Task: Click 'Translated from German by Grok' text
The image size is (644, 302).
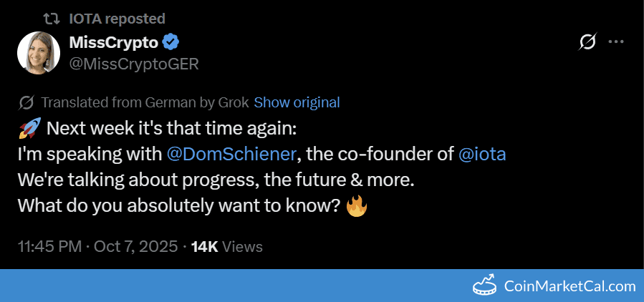Action: pyautogui.click(x=145, y=102)
